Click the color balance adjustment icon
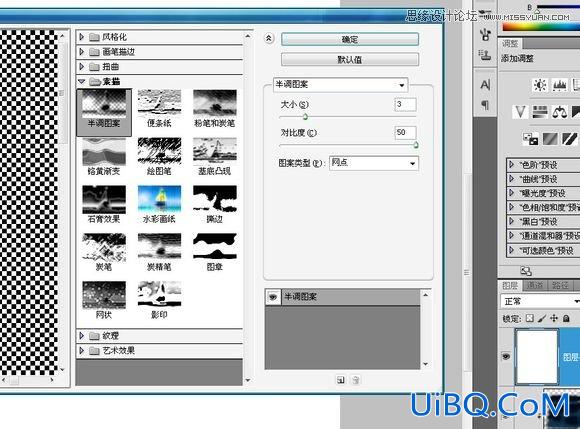 (x=559, y=112)
